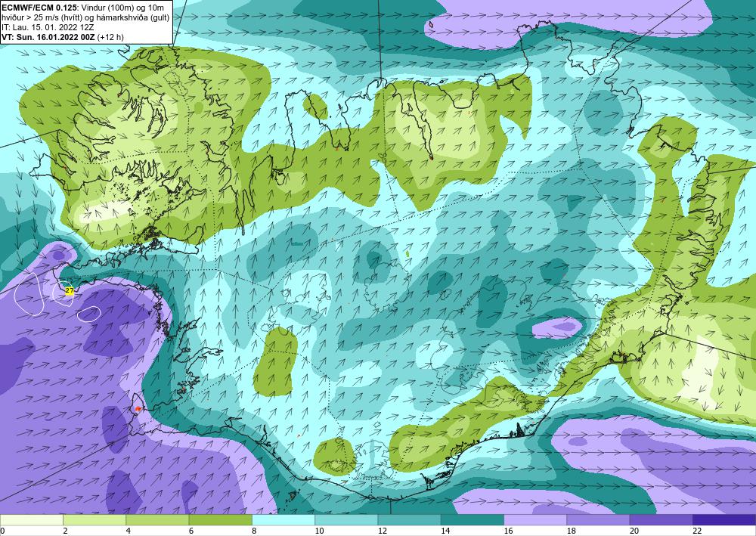
Task: Click the light green 2–4 legend swatch
Action: pyautogui.click(x=94, y=520)
